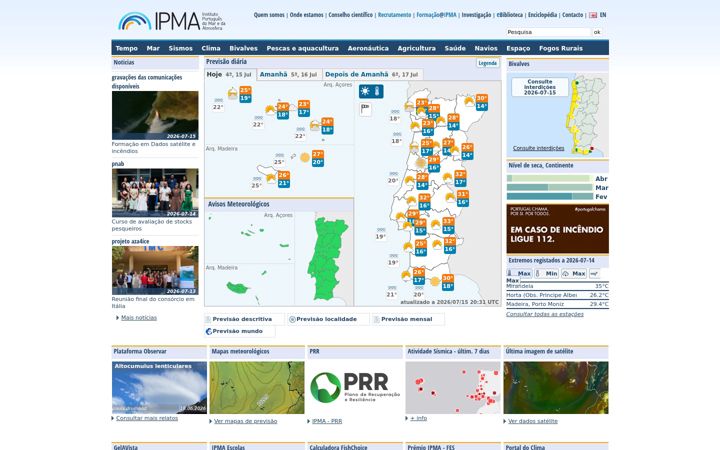The width and height of the screenshot is (720, 450).
Task: Open the Pescas e aquacultura menu
Action: pyautogui.click(x=302, y=48)
